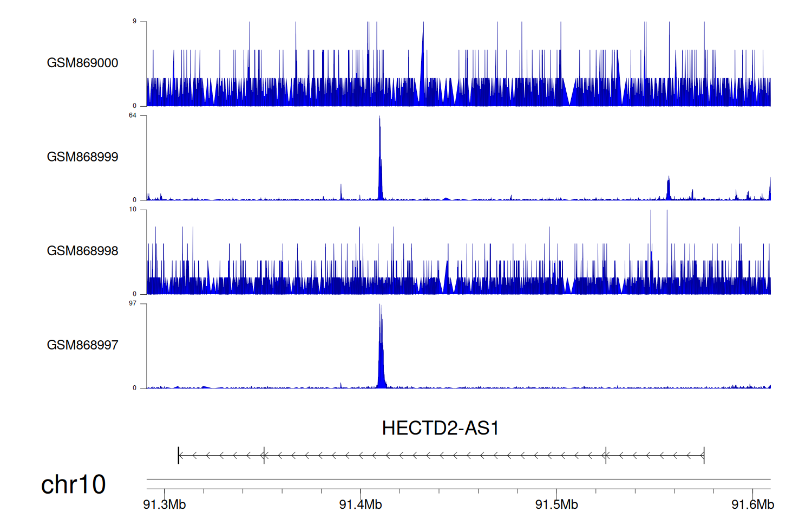Image resolution: width=812 pixels, height=531 pixels.
Task: Click the GSM868998 track name
Action: click(82, 251)
